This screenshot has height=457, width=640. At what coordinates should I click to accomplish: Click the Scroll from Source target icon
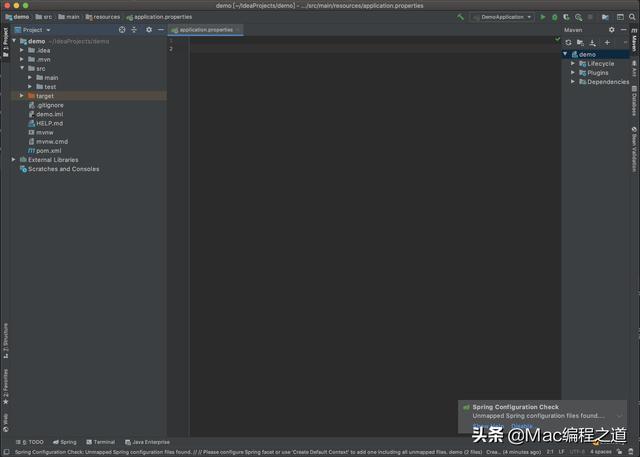122,30
